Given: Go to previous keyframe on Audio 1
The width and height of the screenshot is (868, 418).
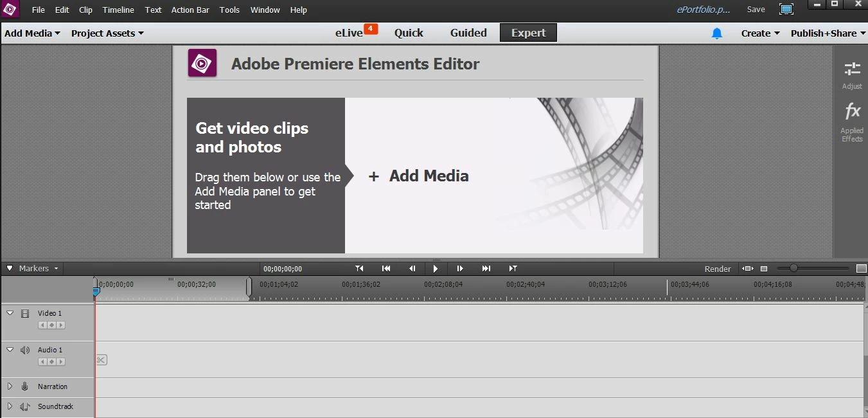Looking at the screenshot, I should [42, 362].
